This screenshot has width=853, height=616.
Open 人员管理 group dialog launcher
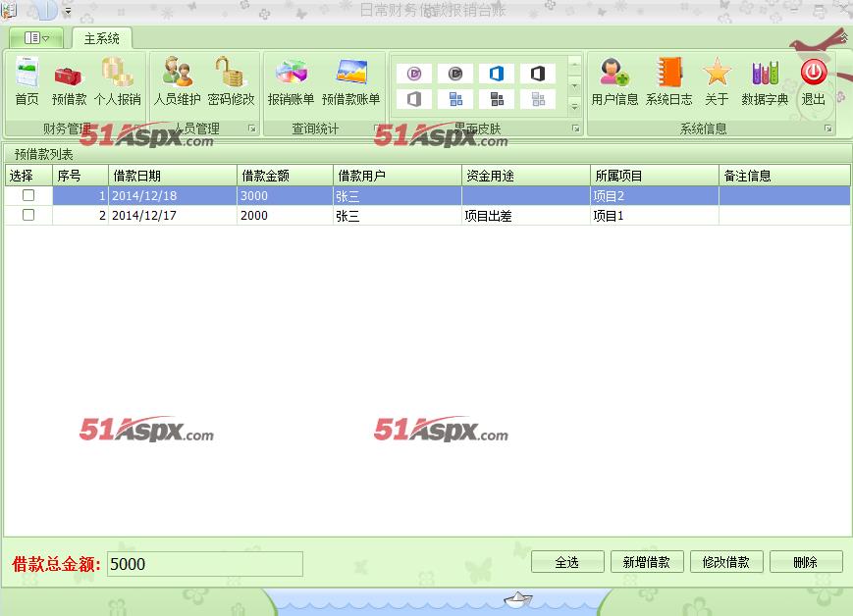tap(252, 128)
